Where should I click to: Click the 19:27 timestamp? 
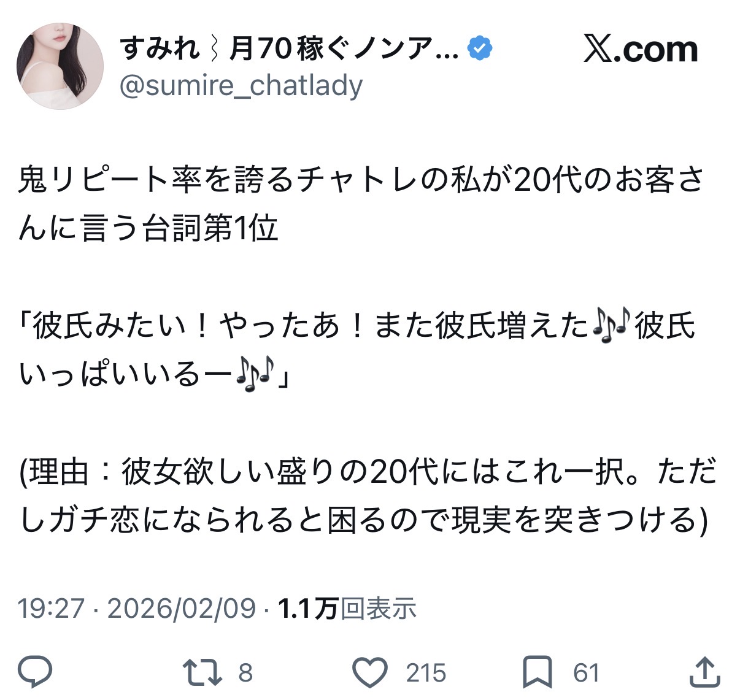tap(51, 609)
